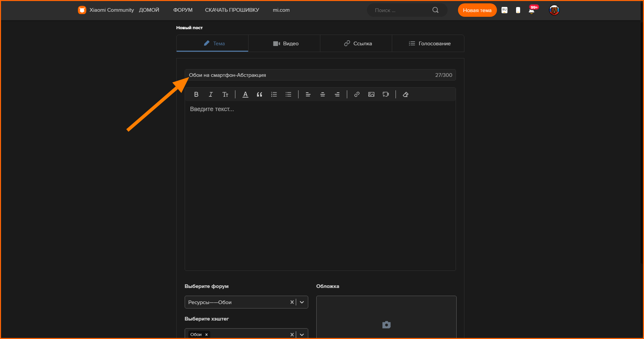The height and width of the screenshot is (339, 644).
Task: Insert an image into the post
Action: [x=371, y=94]
